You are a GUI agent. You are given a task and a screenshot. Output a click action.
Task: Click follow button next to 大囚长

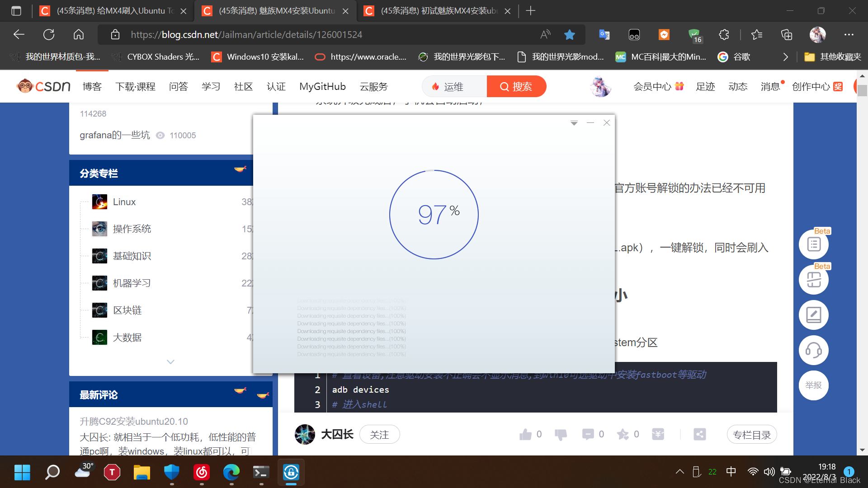click(379, 435)
